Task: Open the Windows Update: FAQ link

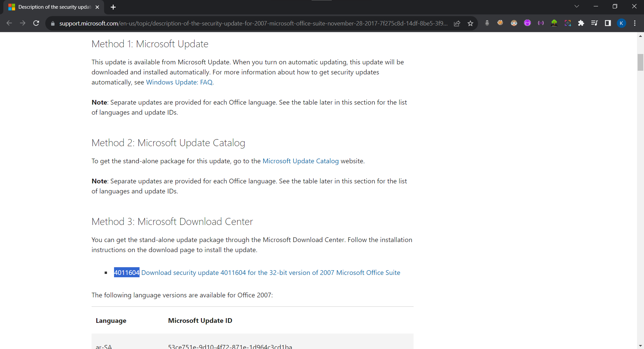Action: click(x=179, y=82)
